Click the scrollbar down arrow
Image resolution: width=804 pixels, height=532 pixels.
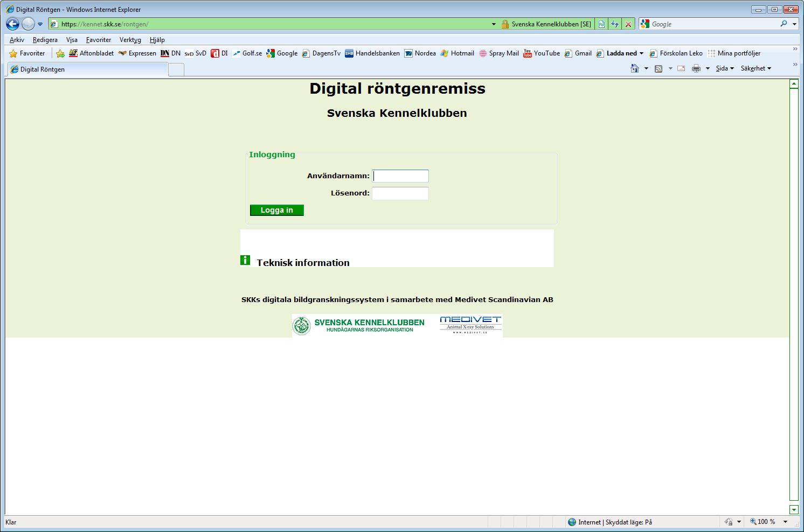pos(794,509)
